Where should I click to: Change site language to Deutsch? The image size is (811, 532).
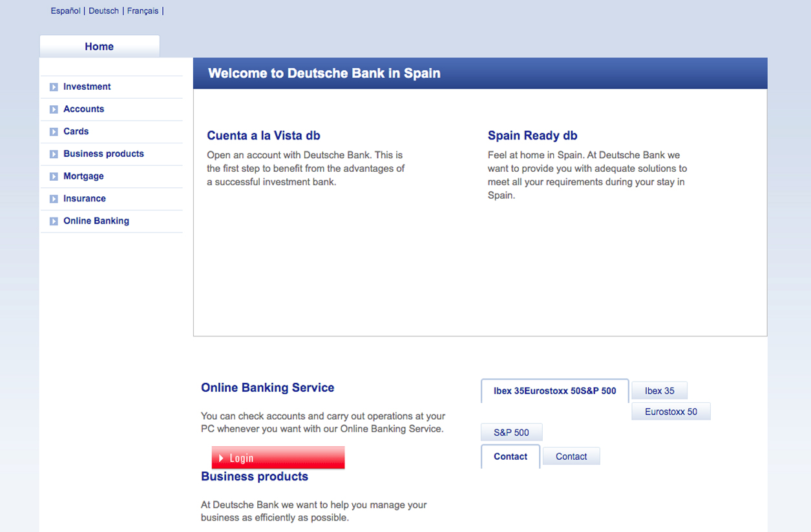103,11
